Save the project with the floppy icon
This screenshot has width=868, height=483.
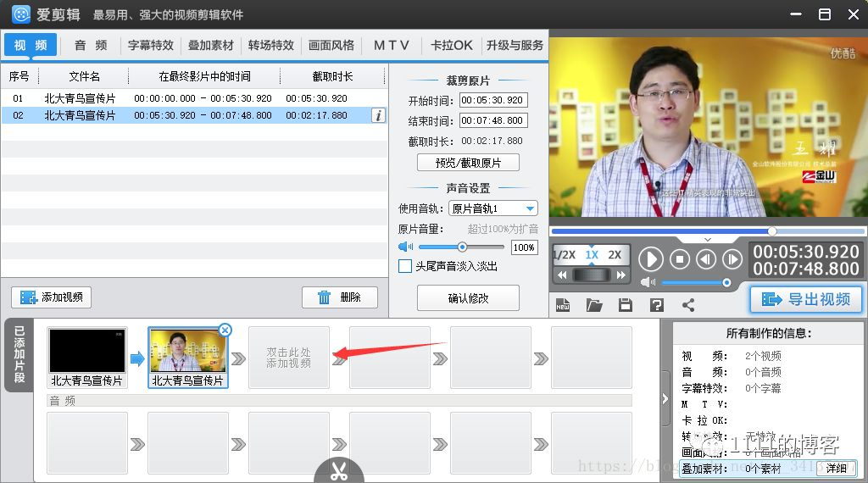tap(626, 305)
